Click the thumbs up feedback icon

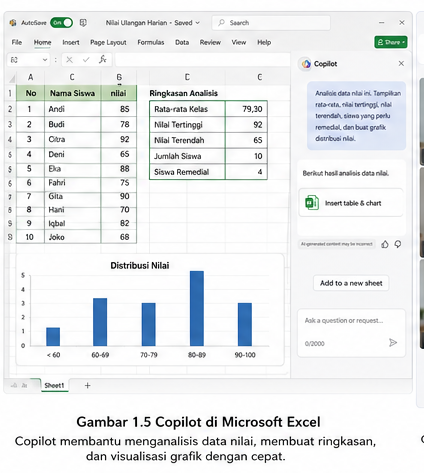(385, 244)
